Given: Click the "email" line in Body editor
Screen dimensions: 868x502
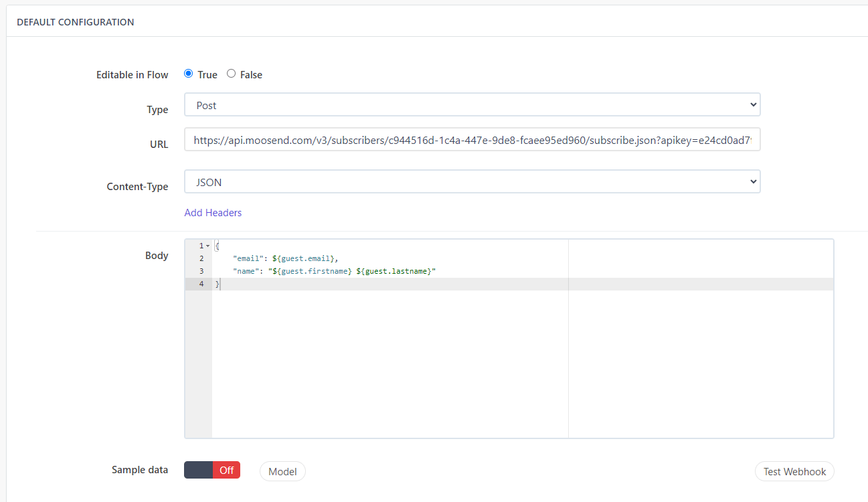Looking at the screenshot, I should point(286,258).
